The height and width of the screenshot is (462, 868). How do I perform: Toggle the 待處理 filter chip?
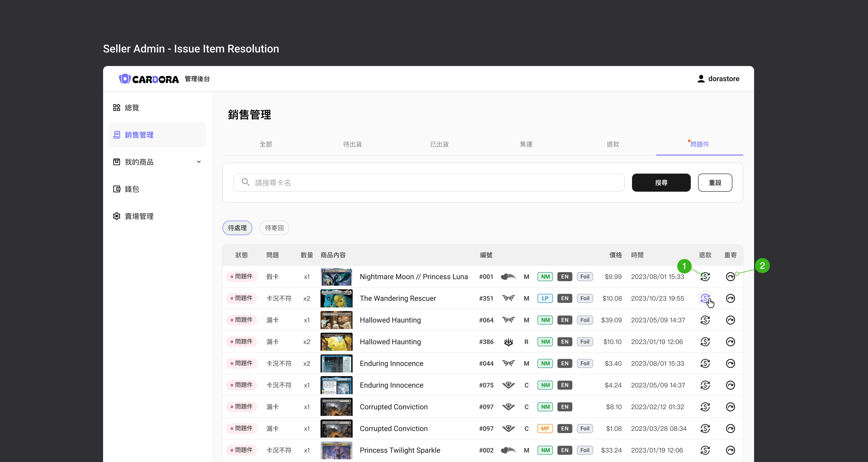click(237, 228)
